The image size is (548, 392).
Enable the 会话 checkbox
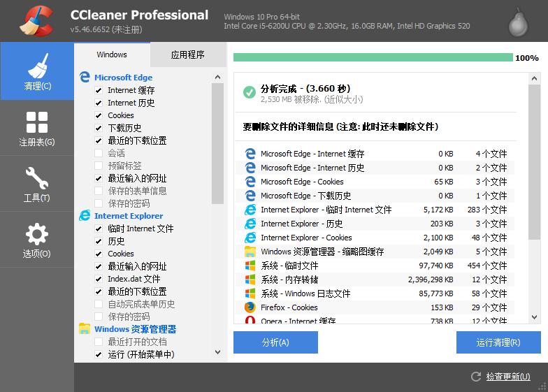tap(99, 153)
